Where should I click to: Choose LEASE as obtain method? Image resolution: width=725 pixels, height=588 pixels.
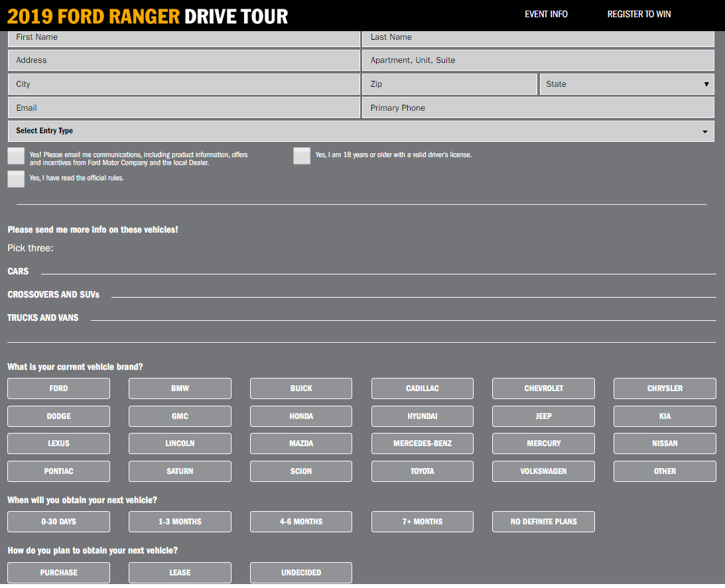tap(180, 573)
